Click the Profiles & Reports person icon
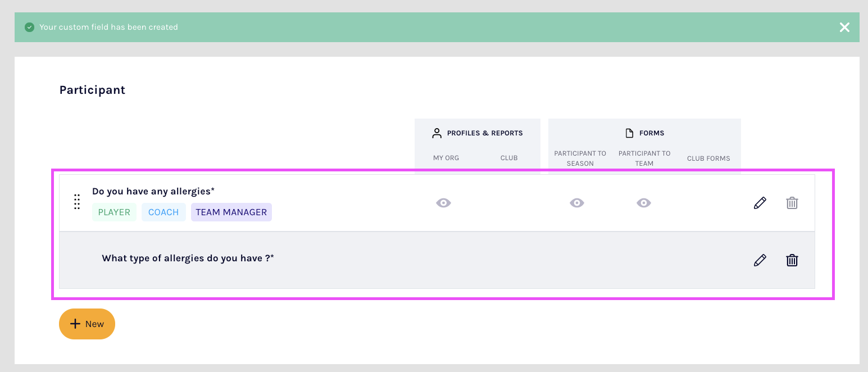868x372 pixels. 437,133
